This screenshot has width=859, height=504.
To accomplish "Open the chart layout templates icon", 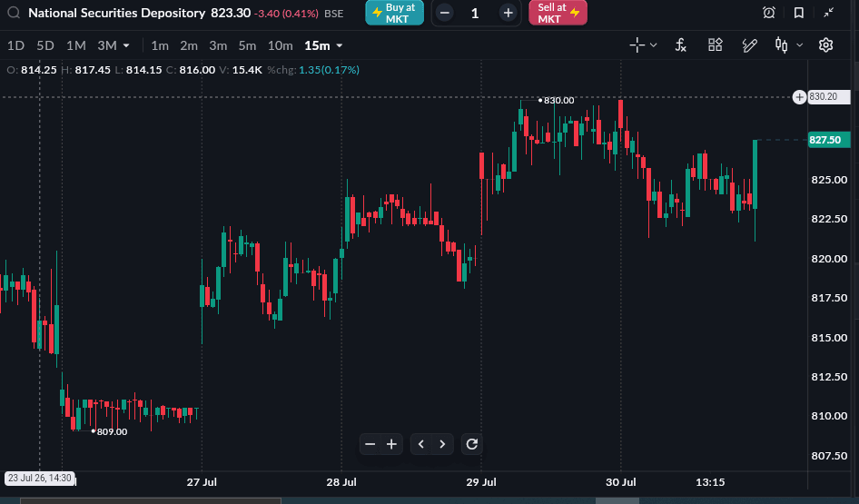I will [x=715, y=45].
